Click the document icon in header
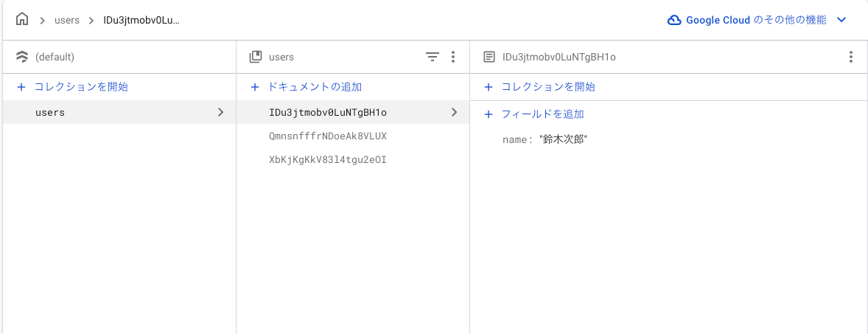Viewport: 868px width, 334px height. 489,57
